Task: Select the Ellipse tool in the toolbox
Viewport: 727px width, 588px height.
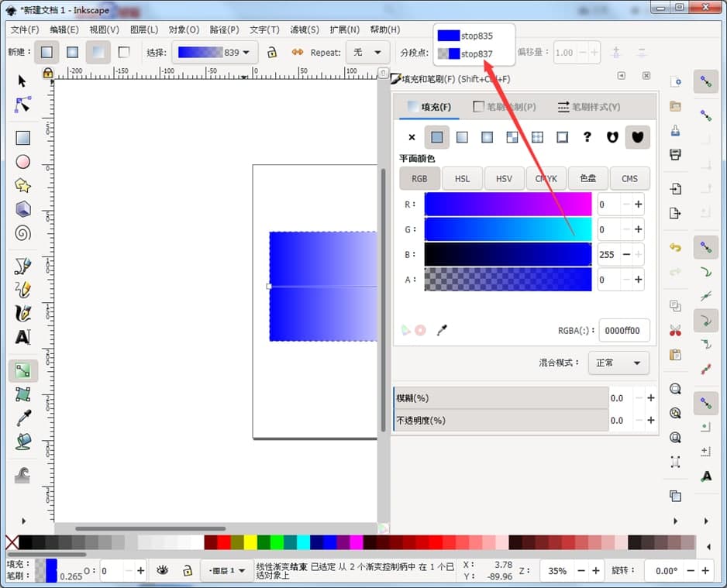Action: (x=22, y=161)
